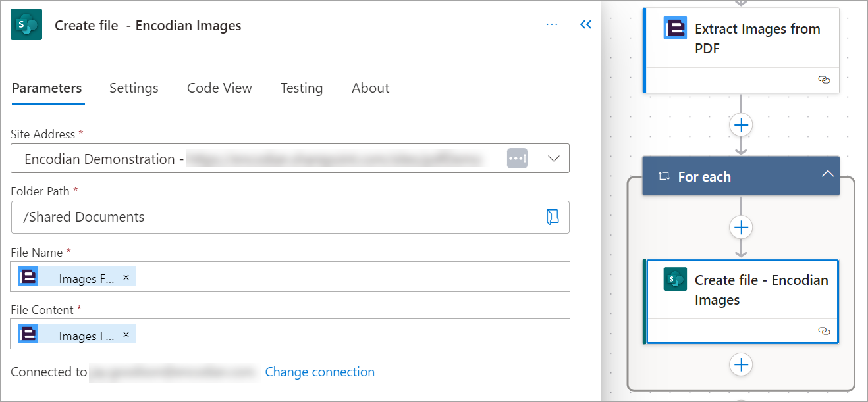Image resolution: width=868 pixels, height=402 pixels.
Task: Insert a step inside For each above Create file
Action: (742, 227)
